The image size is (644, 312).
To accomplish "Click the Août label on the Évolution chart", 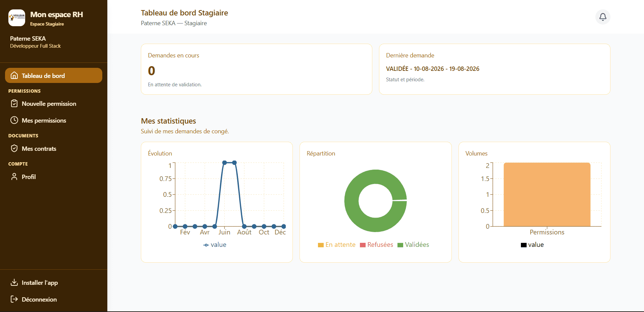I will click(x=244, y=232).
